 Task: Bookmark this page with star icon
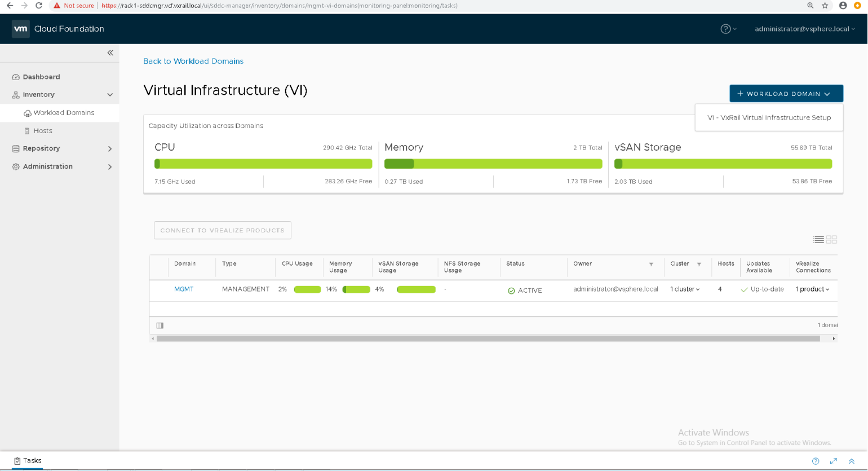pyautogui.click(x=825, y=6)
